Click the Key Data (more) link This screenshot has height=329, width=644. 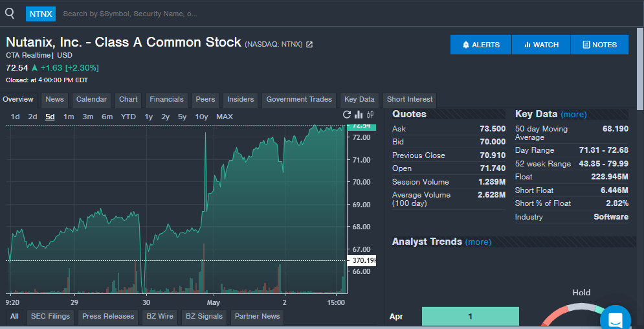573,115
